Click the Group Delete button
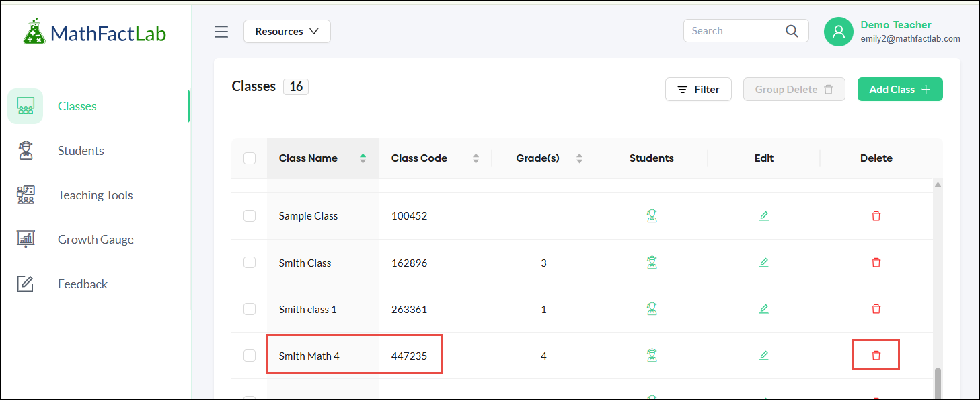This screenshot has height=400, width=980. (x=794, y=90)
